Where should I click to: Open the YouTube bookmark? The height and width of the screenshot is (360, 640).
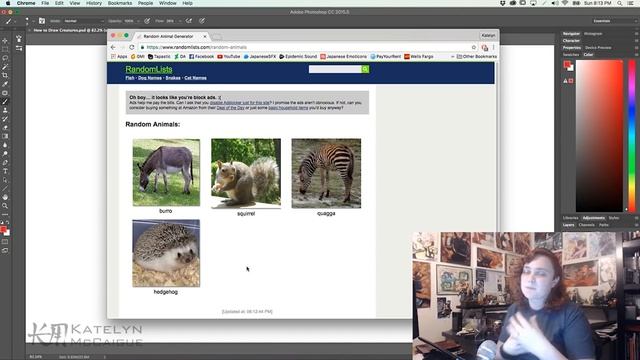point(229,57)
